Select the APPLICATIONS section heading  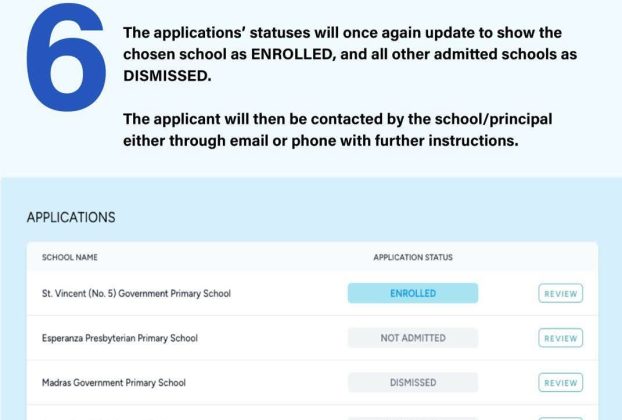[71, 217]
